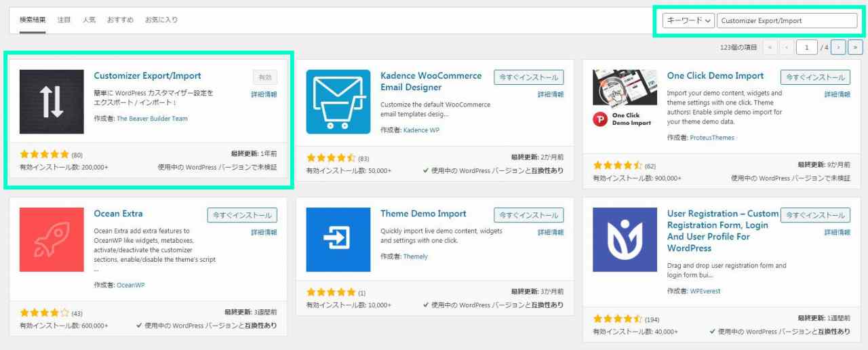
Task: Expand the キーワード search type dropdown
Action: coord(688,20)
